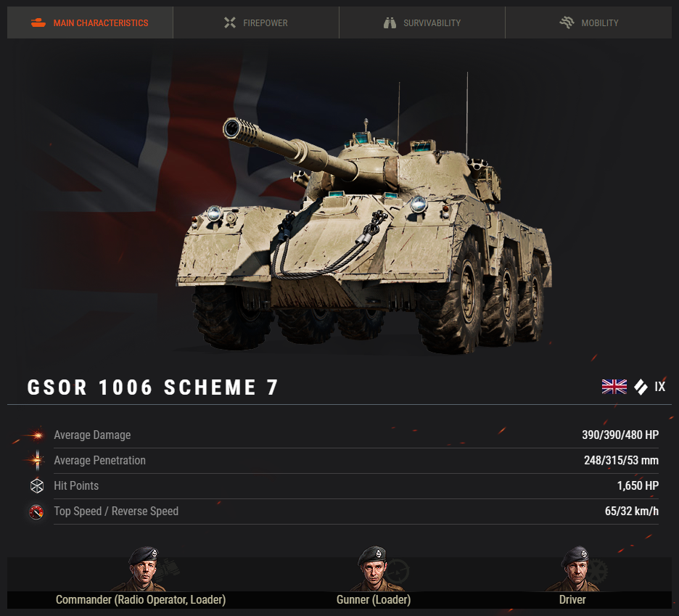
Task: Click the UK flag nation icon
Action: click(614, 387)
